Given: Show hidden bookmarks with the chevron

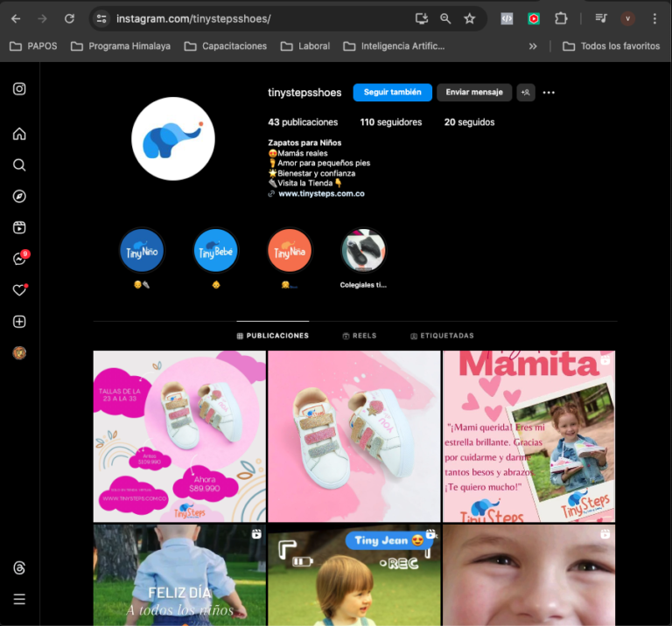Looking at the screenshot, I should click(533, 46).
